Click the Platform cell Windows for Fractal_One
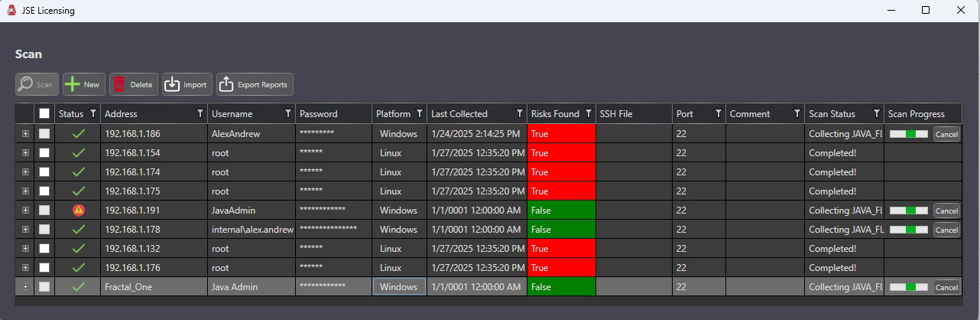Screen dimensions: 980x320 pos(399,287)
